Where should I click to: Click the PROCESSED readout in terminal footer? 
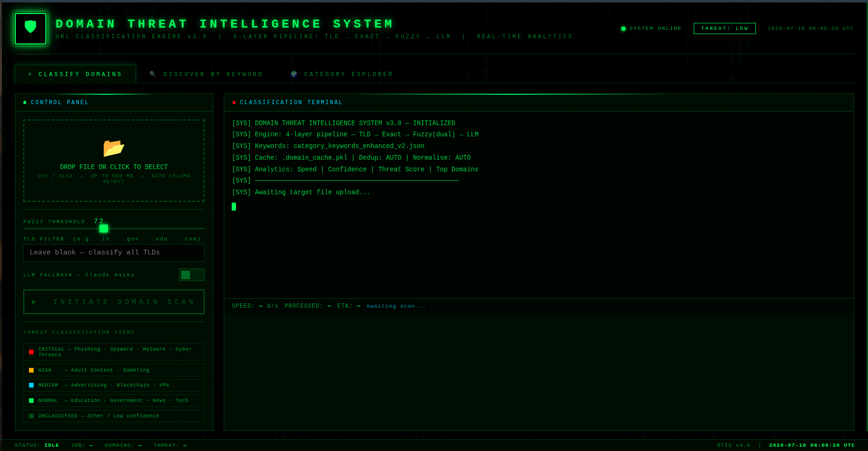click(x=308, y=306)
